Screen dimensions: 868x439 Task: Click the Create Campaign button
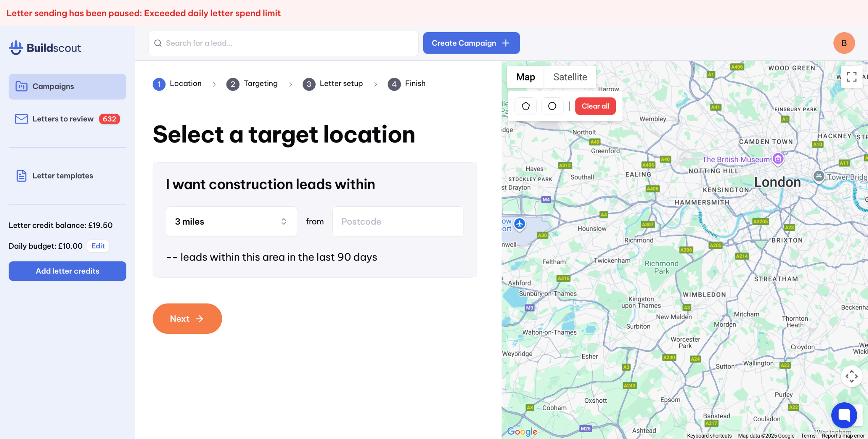pyautogui.click(x=471, y=43)
